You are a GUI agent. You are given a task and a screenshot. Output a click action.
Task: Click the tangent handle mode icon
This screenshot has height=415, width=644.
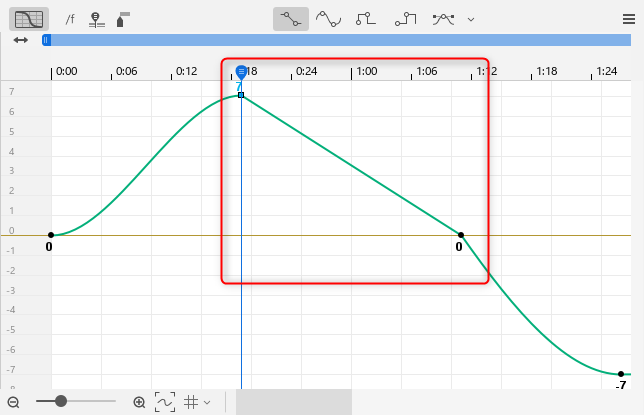[x=444, y=19]
